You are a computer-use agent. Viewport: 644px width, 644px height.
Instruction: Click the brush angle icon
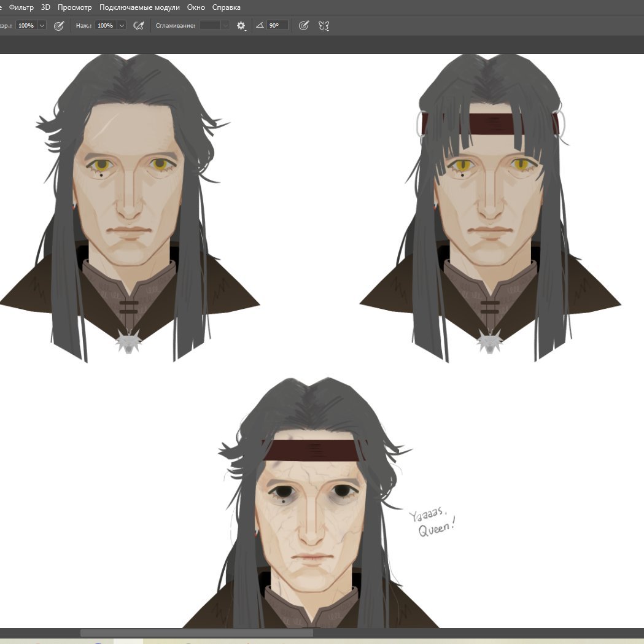tap(260, 25)
